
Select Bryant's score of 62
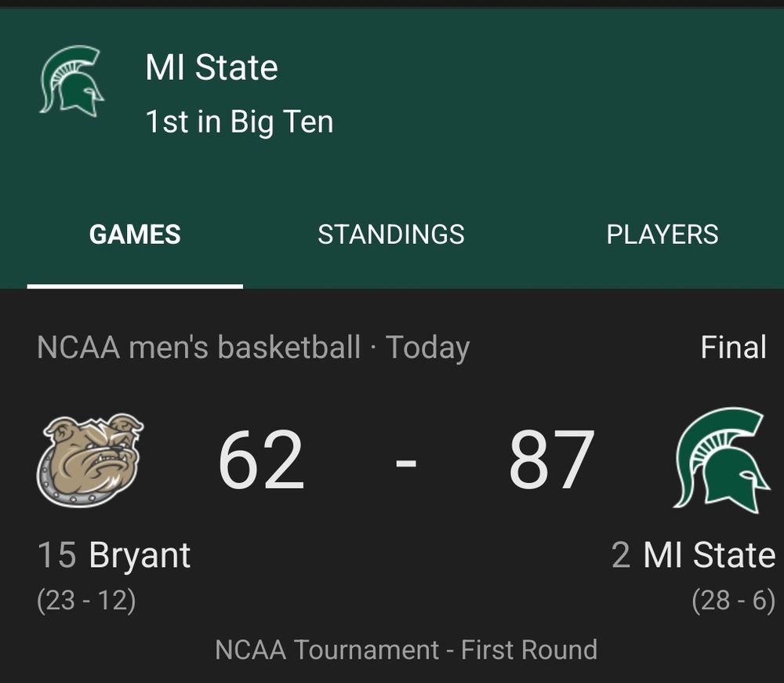261,460
